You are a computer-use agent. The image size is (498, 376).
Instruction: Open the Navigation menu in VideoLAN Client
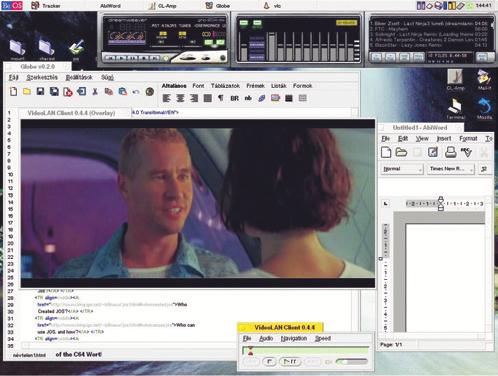point(294,338)
